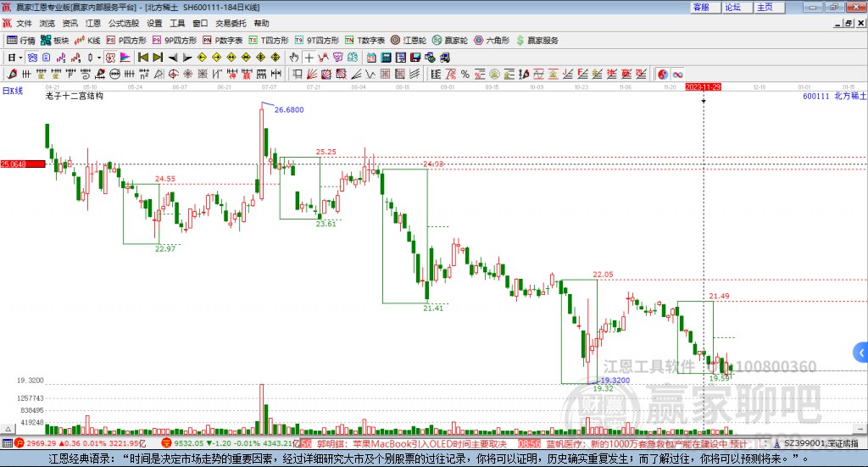Click the 客服 button
This screenshot has width=868, height=467.
tap(702, 7)
